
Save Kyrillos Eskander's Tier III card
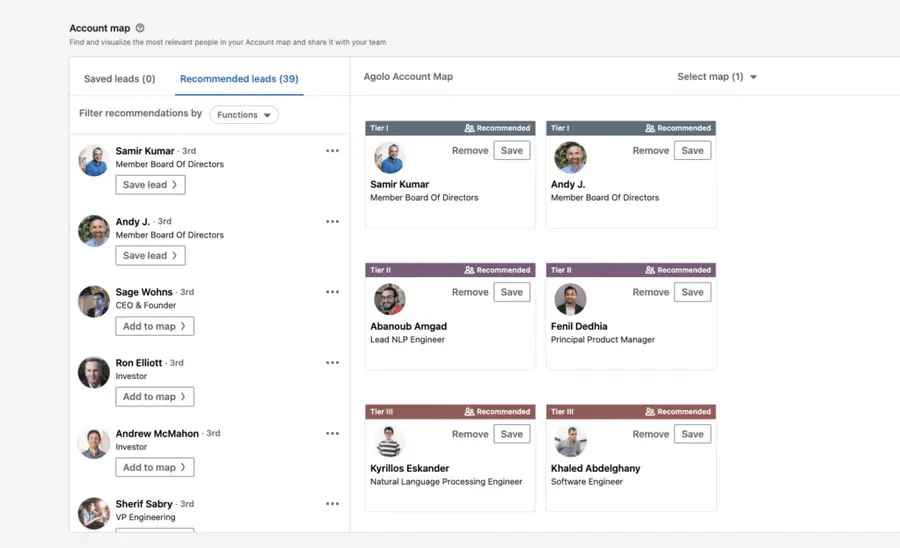click(511, 434)
